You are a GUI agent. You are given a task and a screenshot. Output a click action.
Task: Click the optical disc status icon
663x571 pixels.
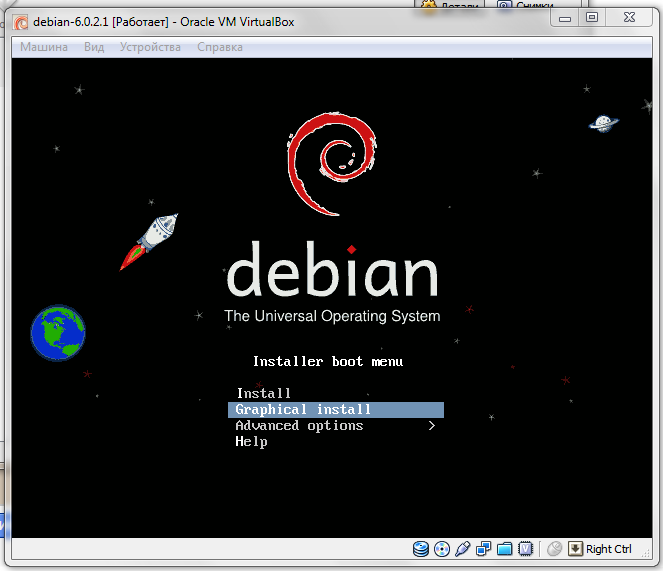(442, 549)
